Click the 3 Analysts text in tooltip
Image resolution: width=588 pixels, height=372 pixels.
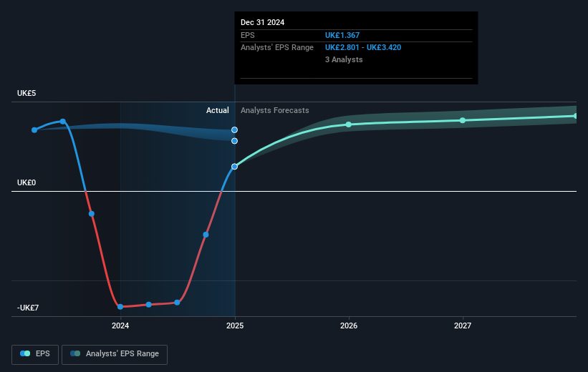click(344, 59)
